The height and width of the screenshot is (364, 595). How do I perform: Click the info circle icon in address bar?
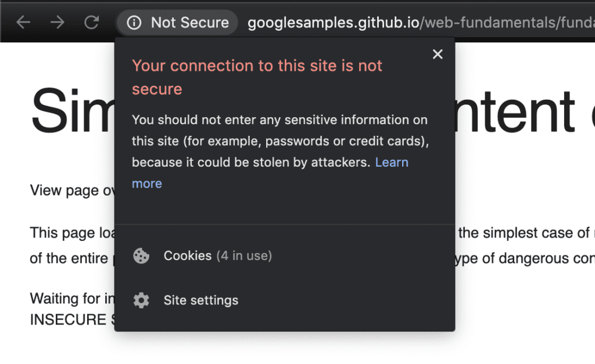pos(134,23)
